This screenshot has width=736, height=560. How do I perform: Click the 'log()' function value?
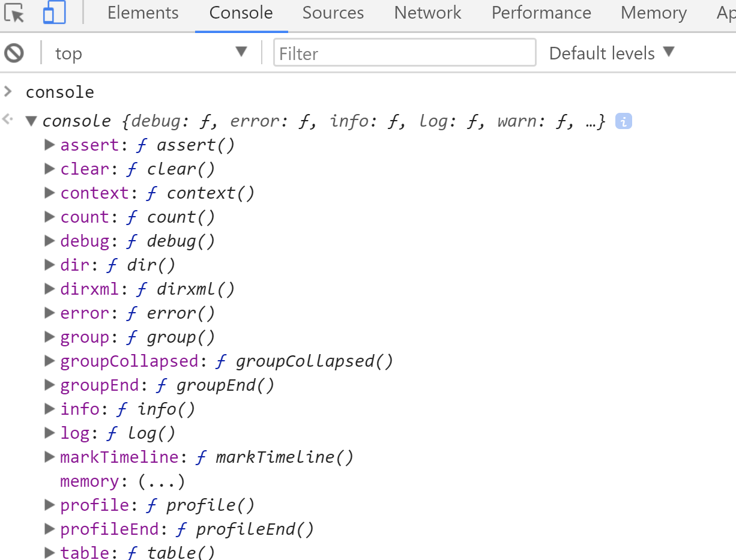pyautogui.click(x=151, y=433)
